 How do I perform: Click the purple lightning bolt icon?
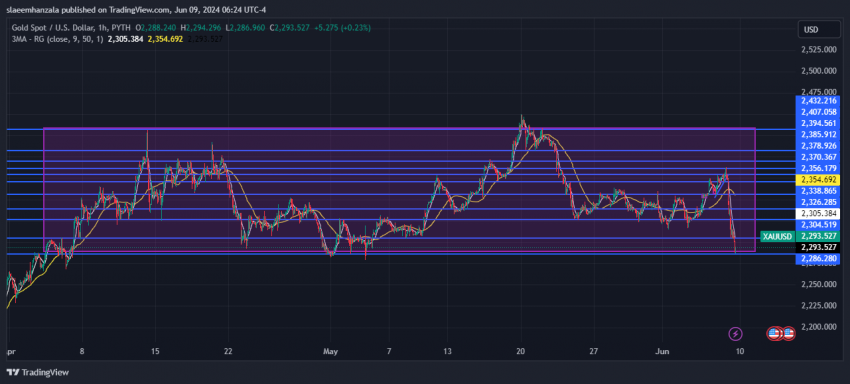click(x=735, y=333)
